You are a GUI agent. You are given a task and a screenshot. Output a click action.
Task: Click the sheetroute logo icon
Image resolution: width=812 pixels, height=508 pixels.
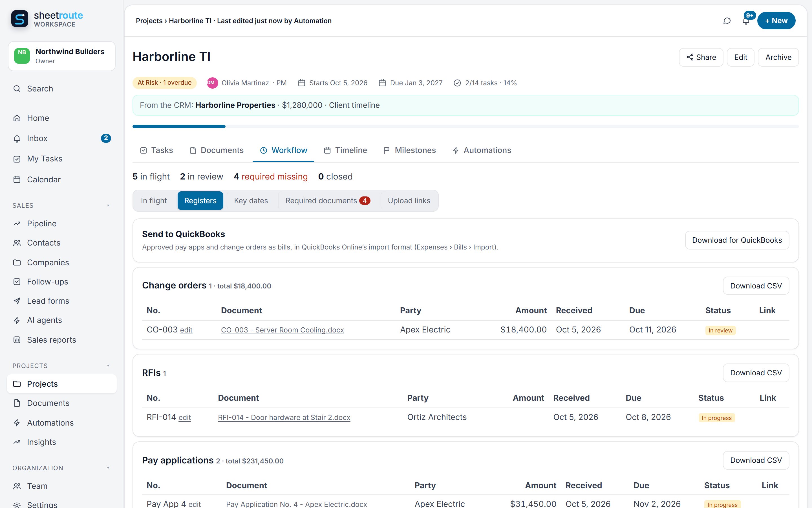[x=20, y=19]
